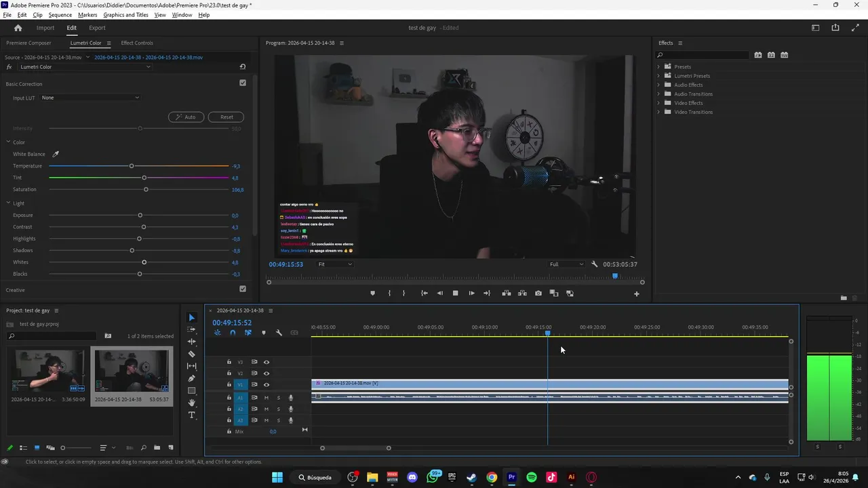Select the Pen tool

point(191,378)
